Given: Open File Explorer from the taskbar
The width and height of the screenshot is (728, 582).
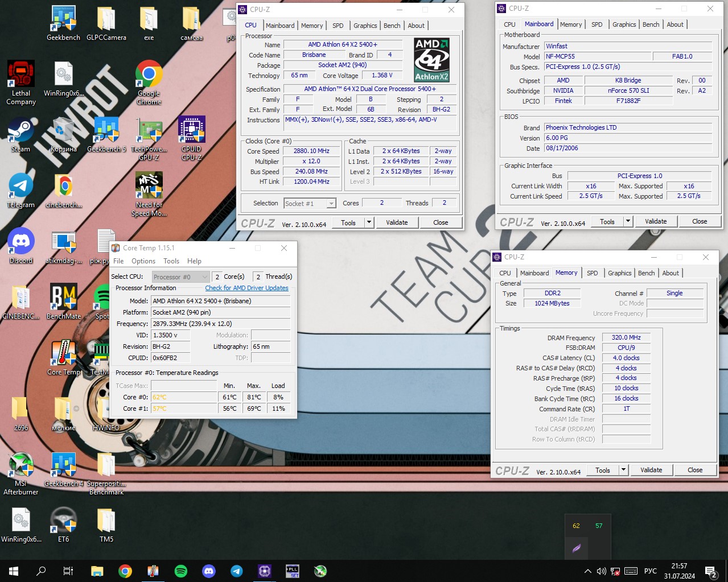Looking at the screenshot, I should (97, 571).
